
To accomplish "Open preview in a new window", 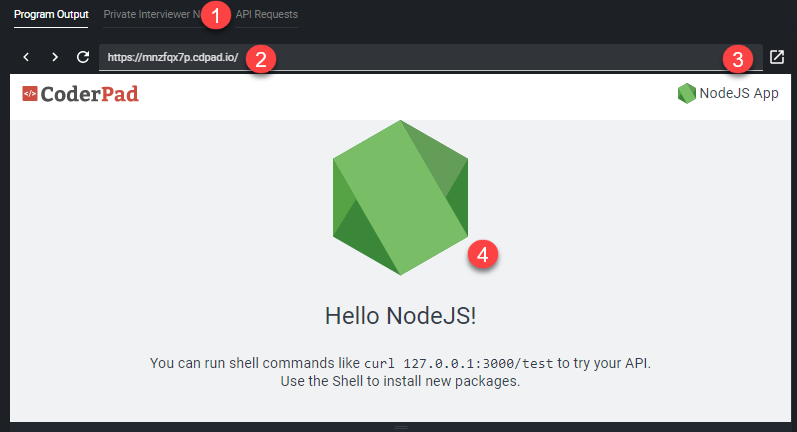I will tap(776, 58).
